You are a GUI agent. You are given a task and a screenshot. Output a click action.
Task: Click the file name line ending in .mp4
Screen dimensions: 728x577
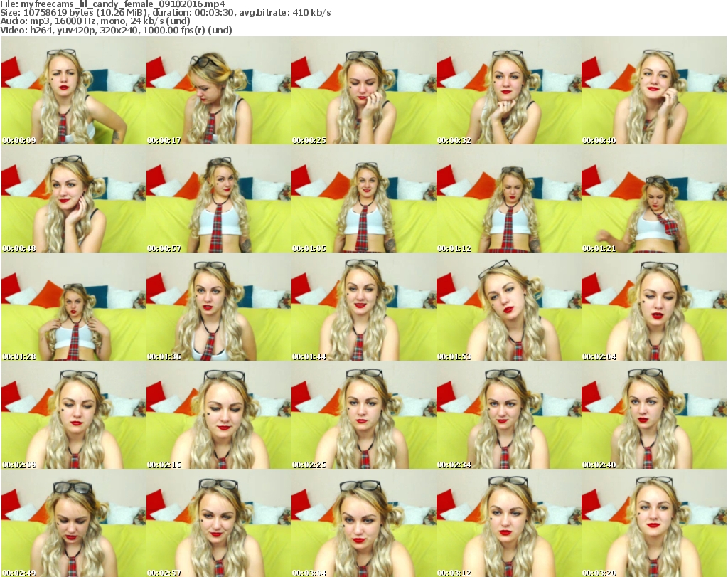tap(113, 4)
